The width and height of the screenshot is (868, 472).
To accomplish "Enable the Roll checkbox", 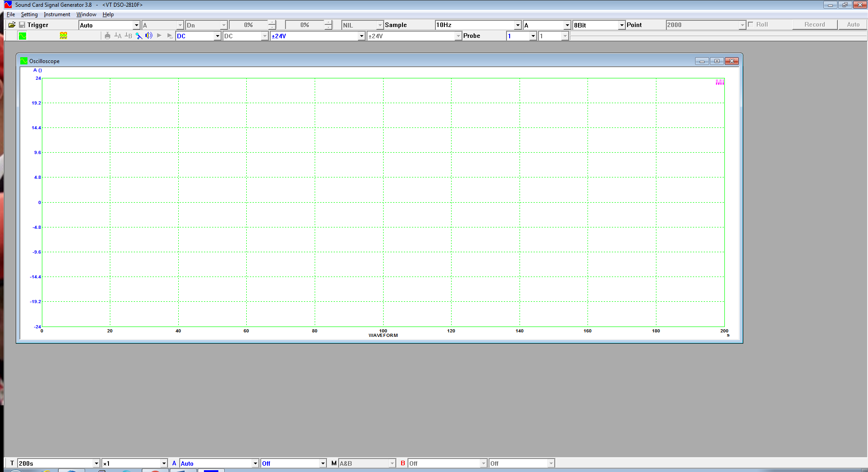I will [750, 24].
